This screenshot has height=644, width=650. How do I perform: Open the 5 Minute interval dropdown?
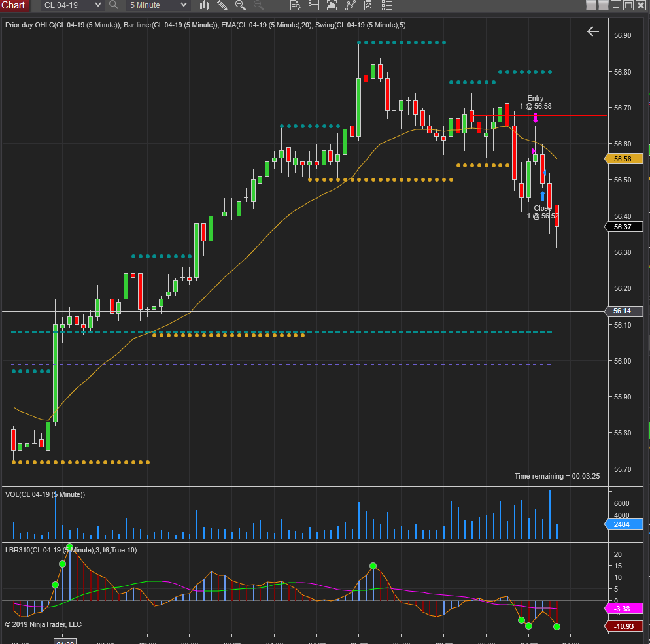158,5
